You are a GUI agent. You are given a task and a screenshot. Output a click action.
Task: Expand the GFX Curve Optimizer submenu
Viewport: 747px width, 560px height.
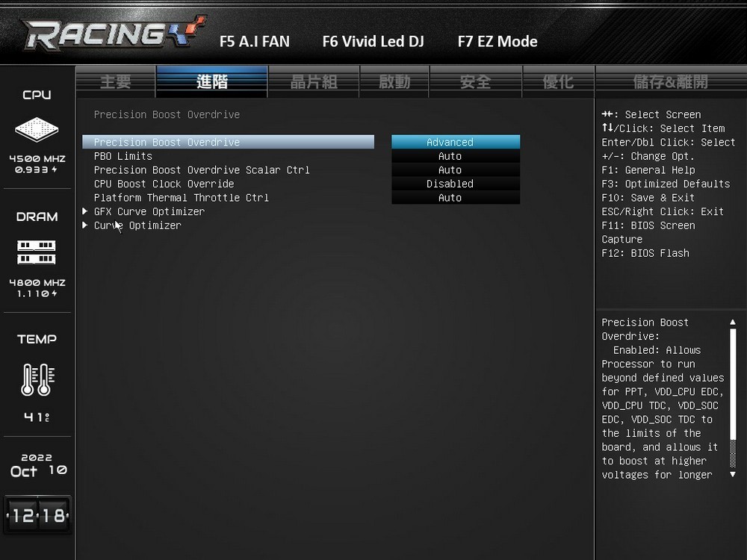[x=85, y=211]
